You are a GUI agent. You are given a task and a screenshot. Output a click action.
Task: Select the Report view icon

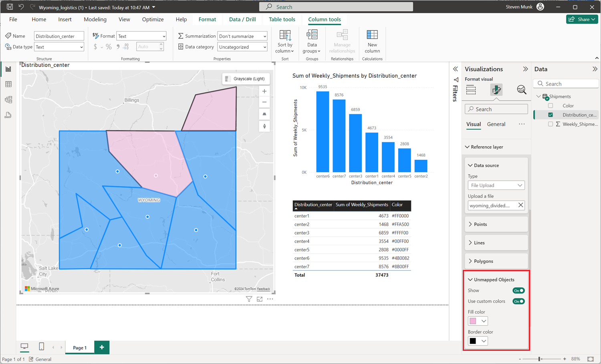[8, 68]
